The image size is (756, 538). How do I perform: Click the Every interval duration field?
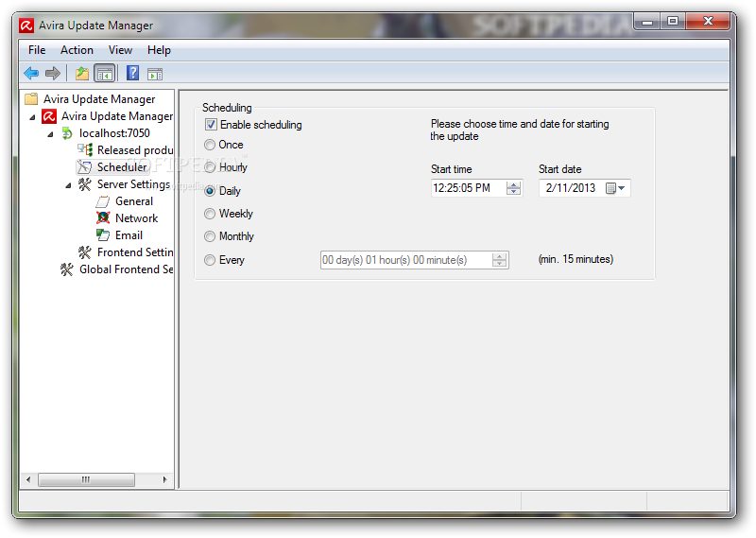tap(415, 260)
